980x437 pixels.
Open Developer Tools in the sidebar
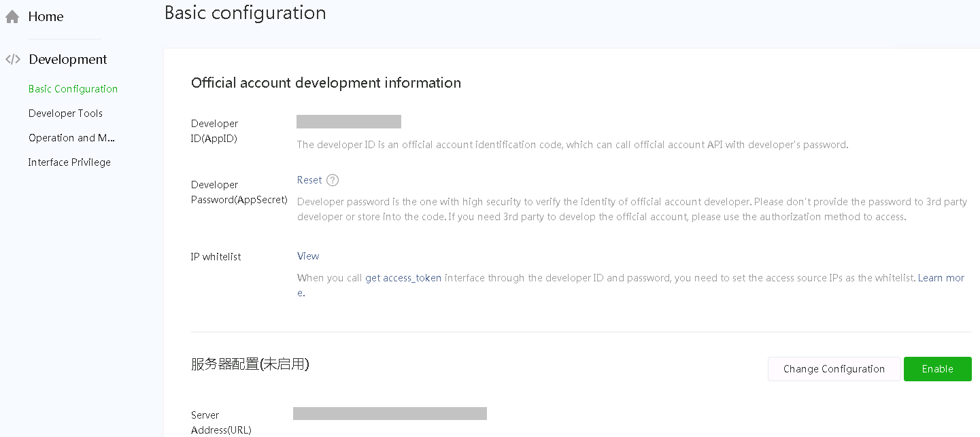[x=65, y=113]
